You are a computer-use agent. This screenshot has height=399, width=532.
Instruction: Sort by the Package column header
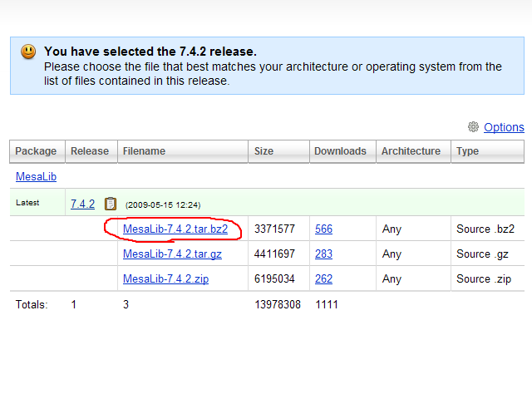(37, 151)
